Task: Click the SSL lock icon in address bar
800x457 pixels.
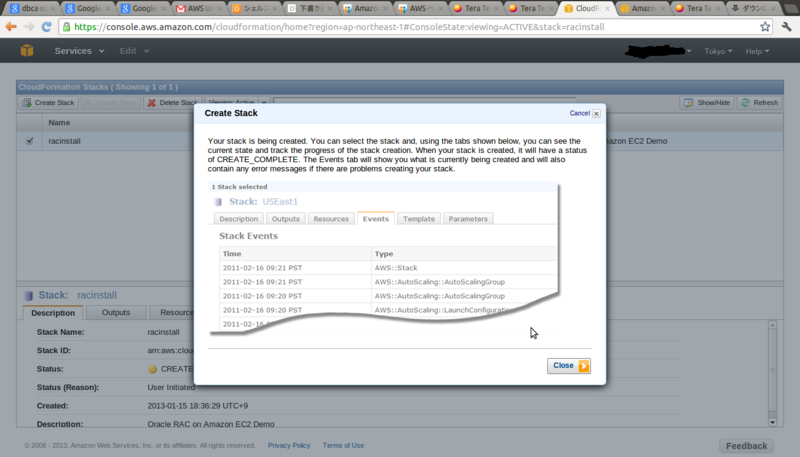Action: tap(66, 27)
